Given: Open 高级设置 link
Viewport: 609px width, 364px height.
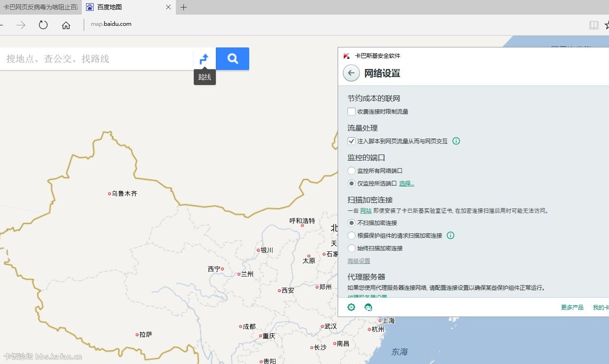Looking at the screenshot, I should click(x=359, y=261).
